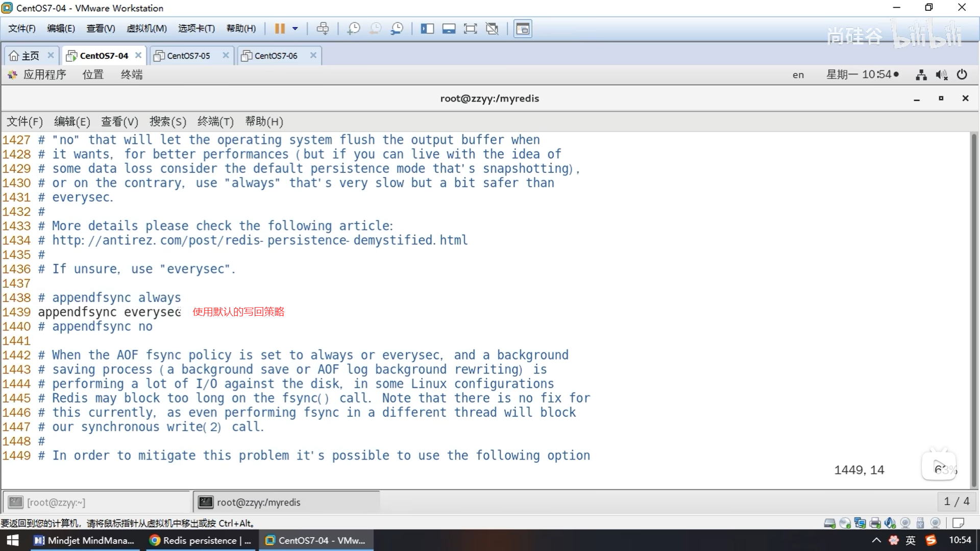Open the 虚拟机(M) menu

pos(146,29)
